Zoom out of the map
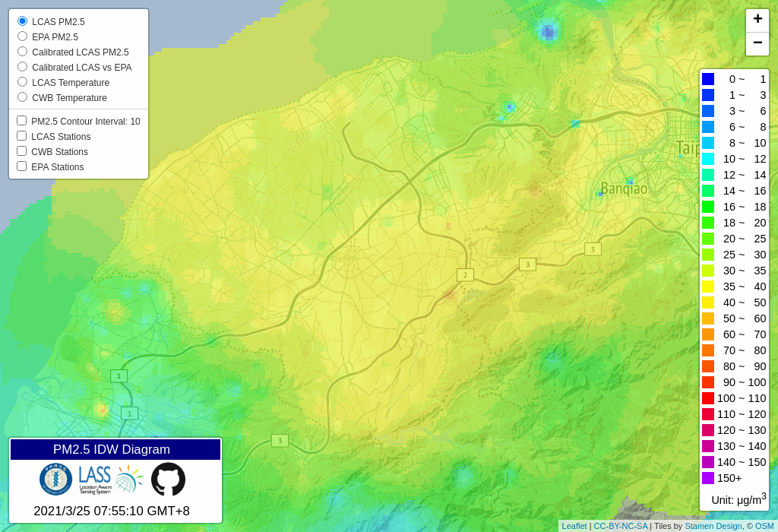The width and height of the screenshot is (778, 532). click(x=757, y=44)
